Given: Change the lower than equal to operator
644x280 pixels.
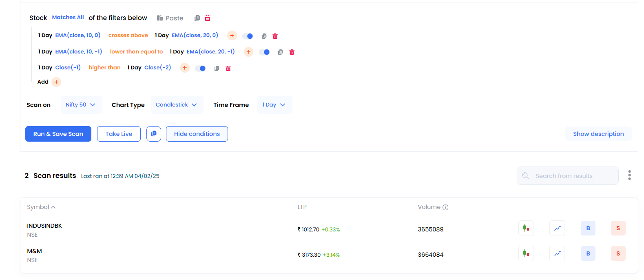Looking at the screenshot, I should click(x=136, y=52).
